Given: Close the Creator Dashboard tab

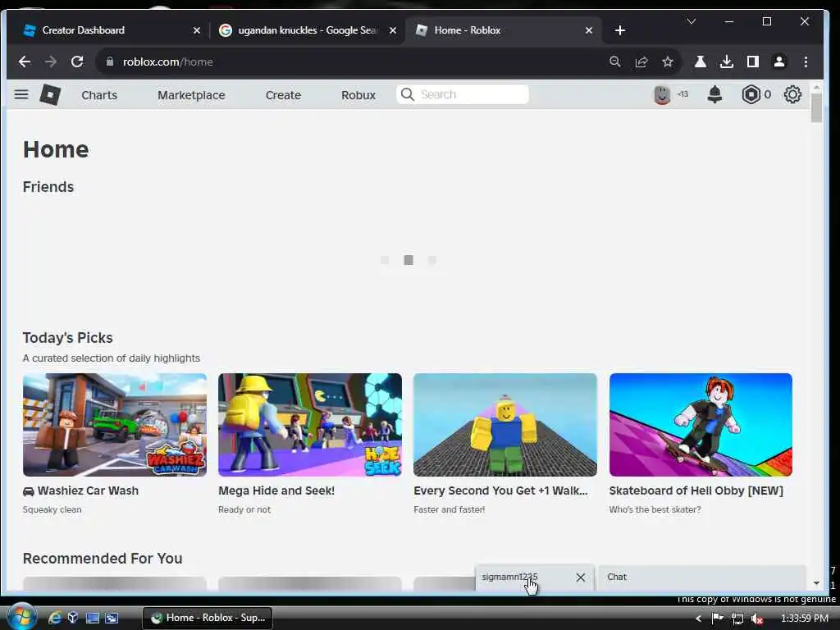Looking at the screenshot, I should point(197,30).
